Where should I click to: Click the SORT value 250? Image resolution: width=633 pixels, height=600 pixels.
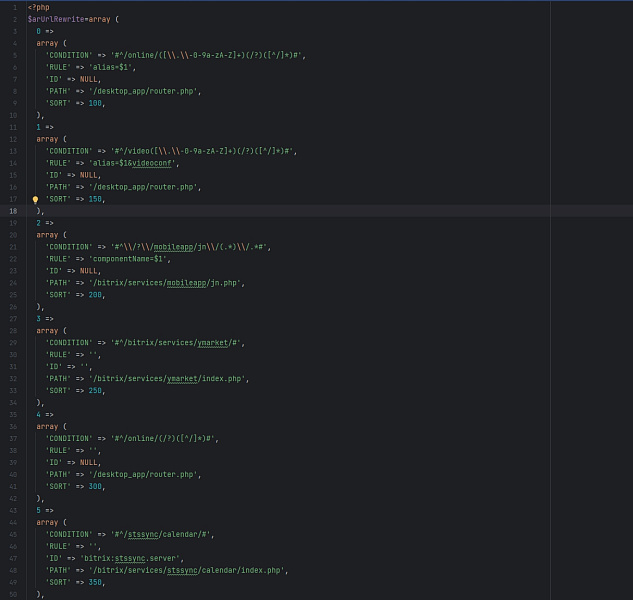[x=96, y=391]
